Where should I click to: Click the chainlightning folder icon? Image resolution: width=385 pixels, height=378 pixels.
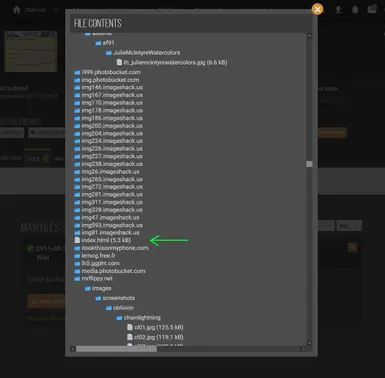(119, 318)
